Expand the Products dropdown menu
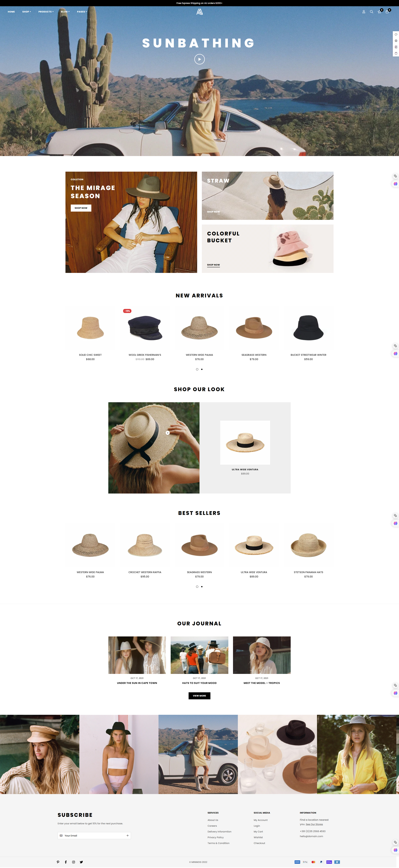This screenshot has width=399, height=868. tap(46, 12)
